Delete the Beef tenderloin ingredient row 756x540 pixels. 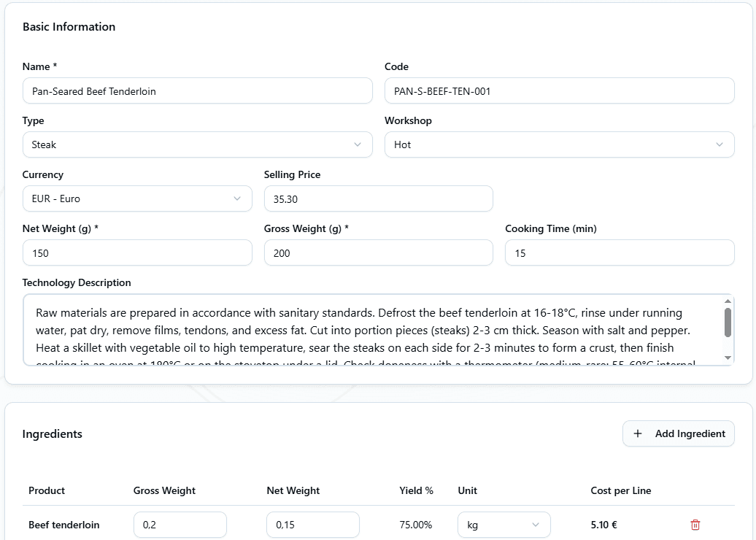tap(695, 525)
